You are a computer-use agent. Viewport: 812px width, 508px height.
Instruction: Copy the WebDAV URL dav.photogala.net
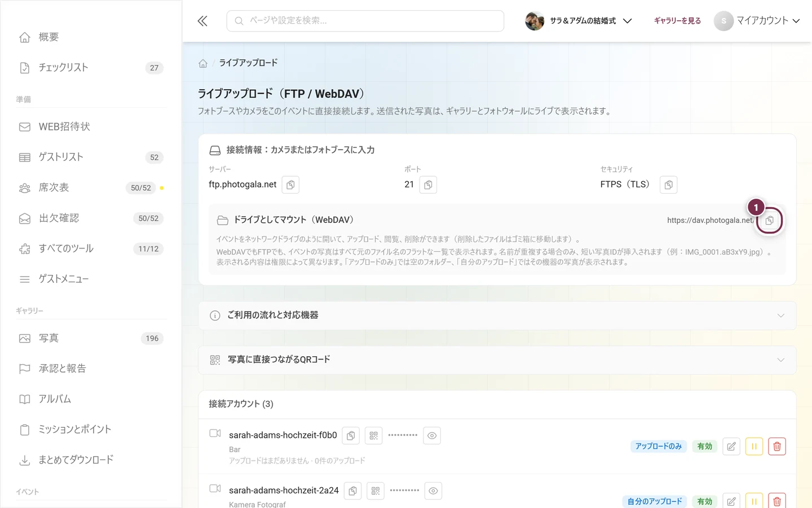pos(770,220)
